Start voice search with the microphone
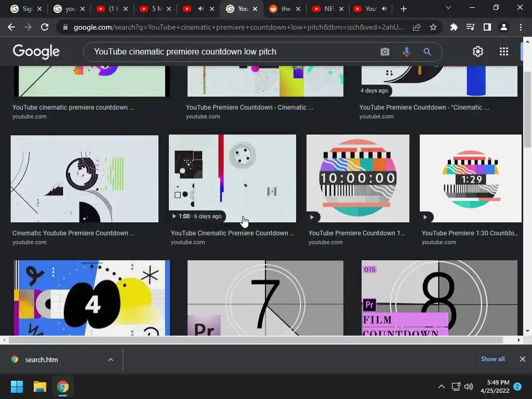532x399 pixels. pos(406,51)
